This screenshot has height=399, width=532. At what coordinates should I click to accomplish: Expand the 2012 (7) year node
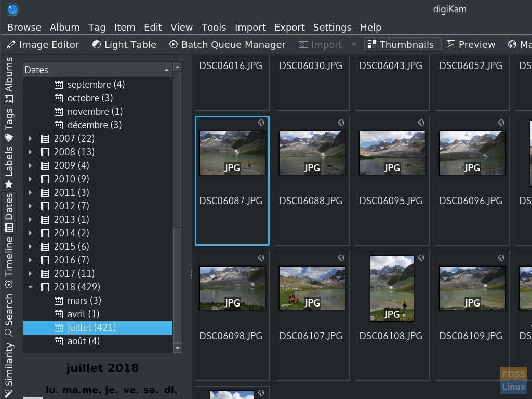tap(30, 206)
